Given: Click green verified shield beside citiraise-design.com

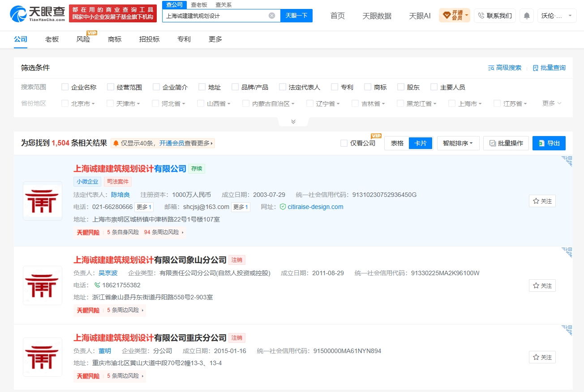Looking at the screenshot, I should click(283, 207).
